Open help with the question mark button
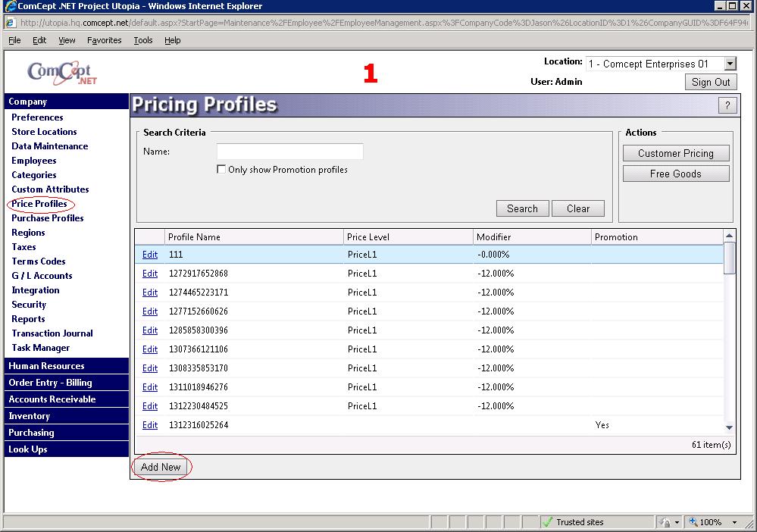Screen dimensions: 757x532 (727, 106)
